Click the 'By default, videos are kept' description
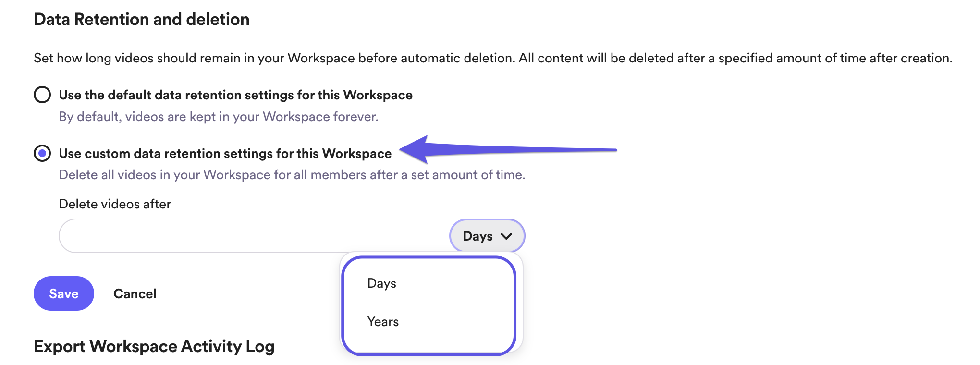 pyautogui.click(x=219, y=117)
